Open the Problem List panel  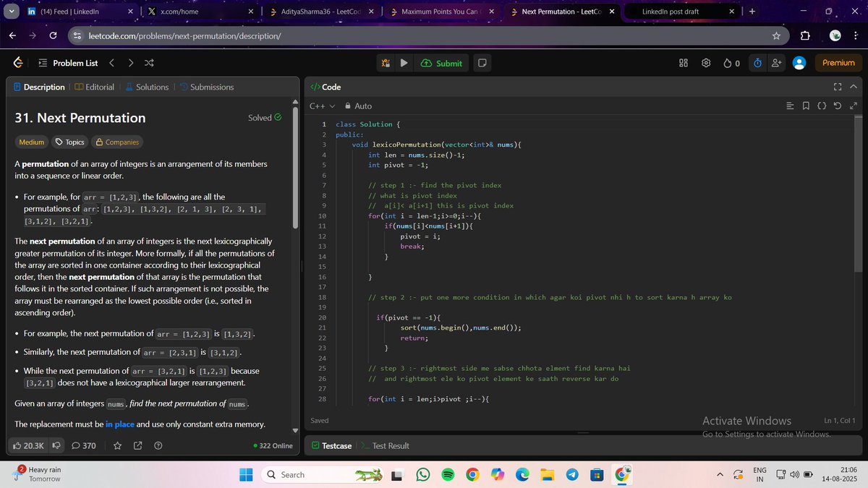click(68, 63)
